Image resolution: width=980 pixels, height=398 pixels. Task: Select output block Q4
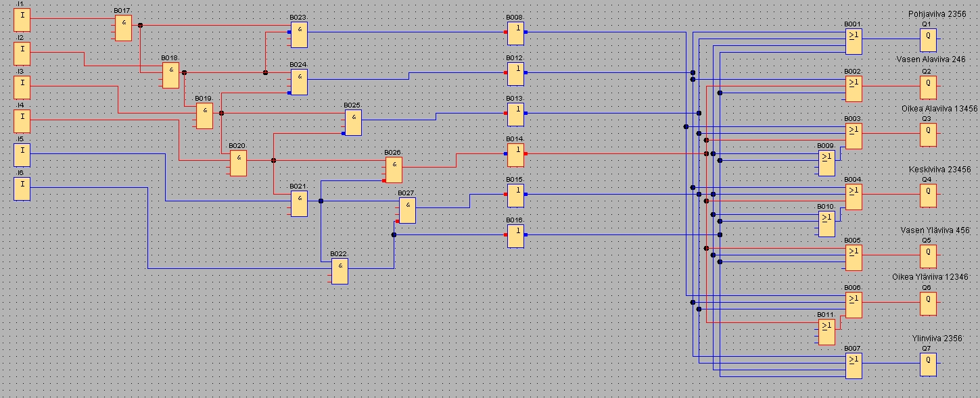click(x=928, y=195)
